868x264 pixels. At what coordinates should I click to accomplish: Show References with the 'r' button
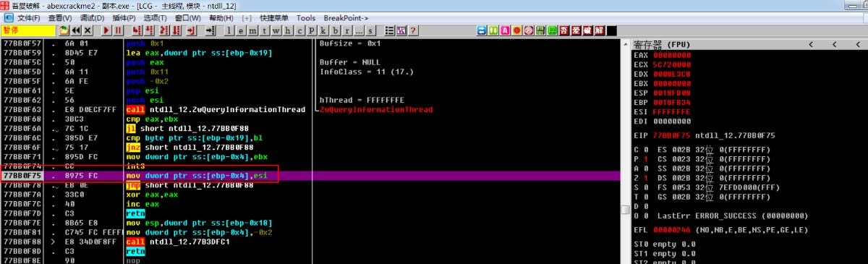(346, 30)
